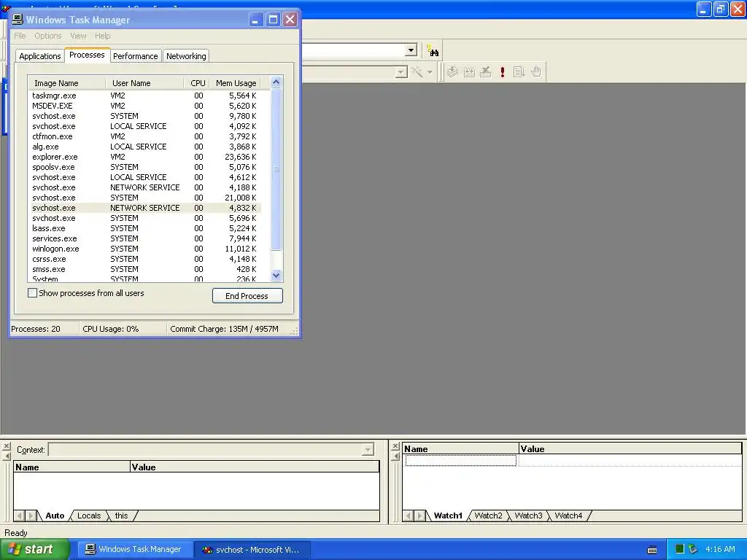
Task: Select the spoolsv.exe process row
Action: (x=144, y=167)
